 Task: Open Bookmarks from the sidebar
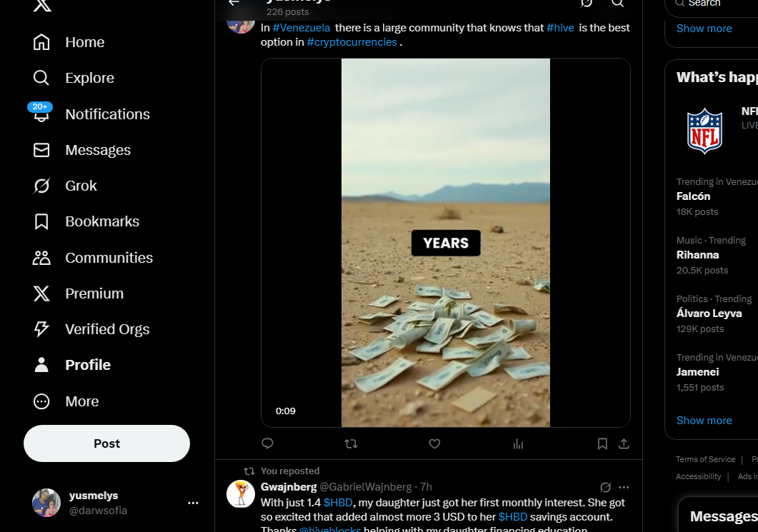[86, 221]
